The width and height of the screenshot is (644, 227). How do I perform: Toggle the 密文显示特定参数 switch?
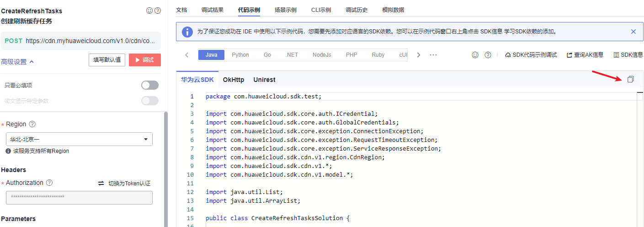tap(150, 101)
